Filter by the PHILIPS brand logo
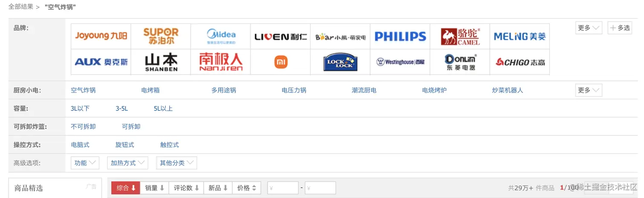The width and height of the screenshot is (644, 198). pos(400,36)
